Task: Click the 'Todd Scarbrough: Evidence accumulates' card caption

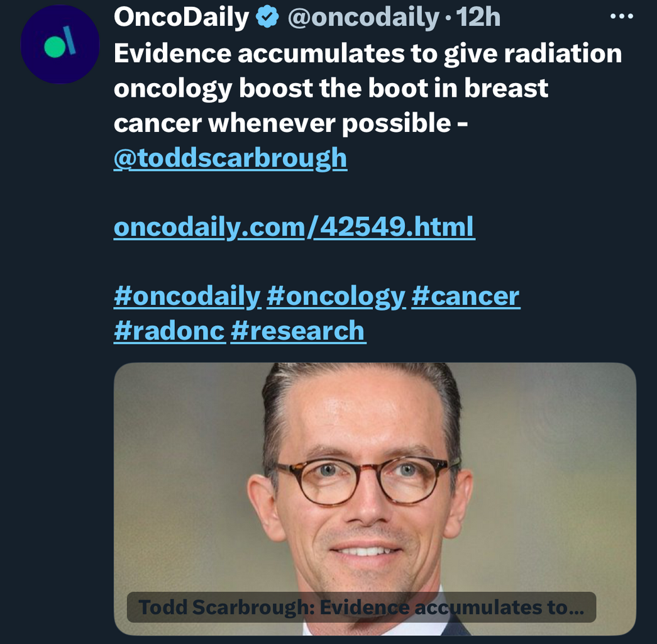Action: [361, 608]
